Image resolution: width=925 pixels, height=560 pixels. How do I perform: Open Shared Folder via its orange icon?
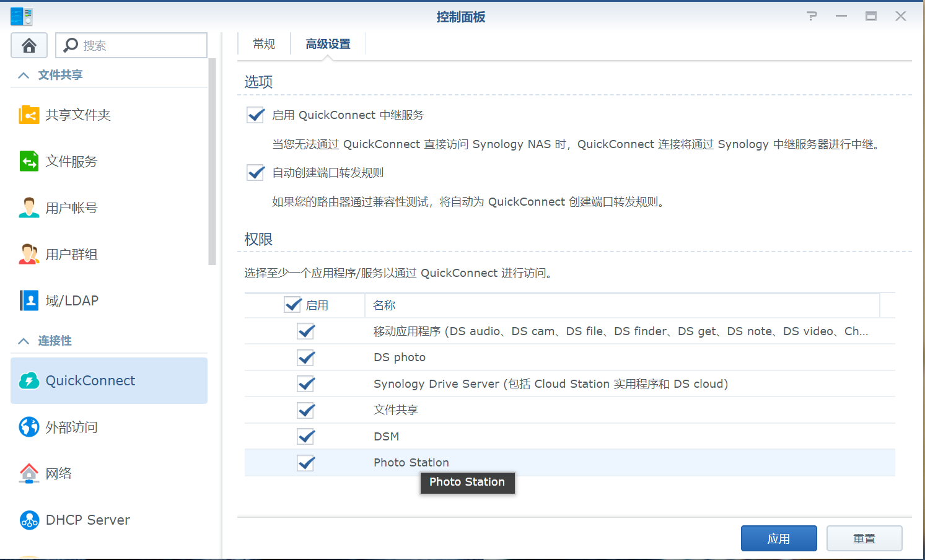(29, 115)
